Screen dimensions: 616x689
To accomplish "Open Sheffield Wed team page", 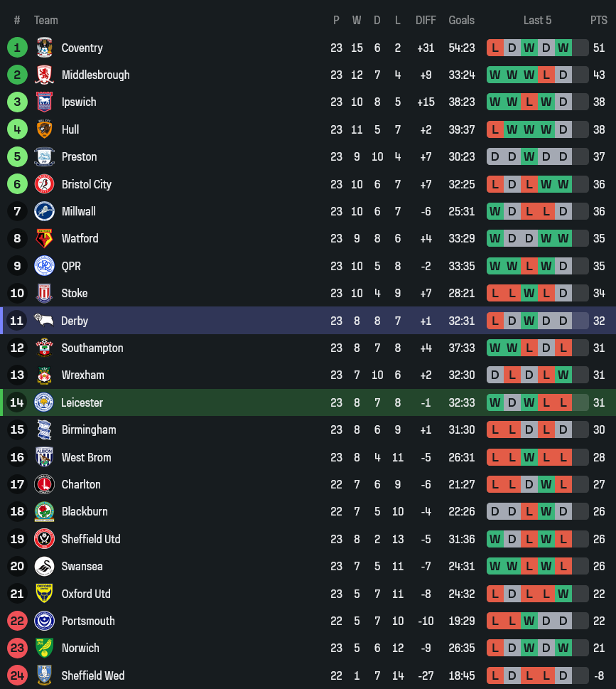I will pos(92,675).
